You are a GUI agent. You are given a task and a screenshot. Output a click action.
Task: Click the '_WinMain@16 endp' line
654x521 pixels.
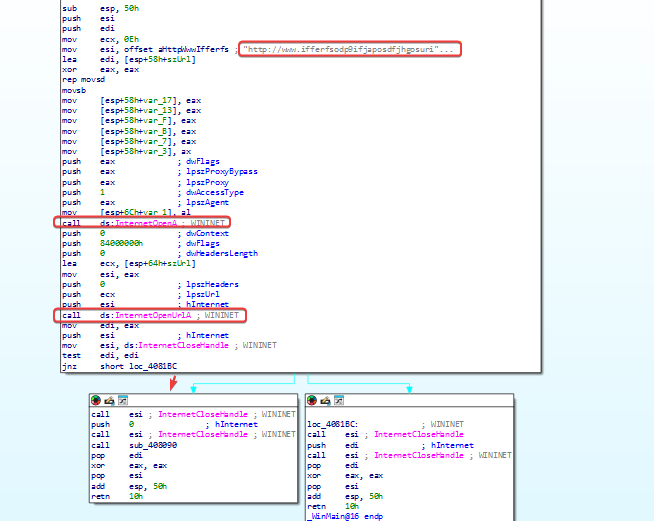[345, 516]
